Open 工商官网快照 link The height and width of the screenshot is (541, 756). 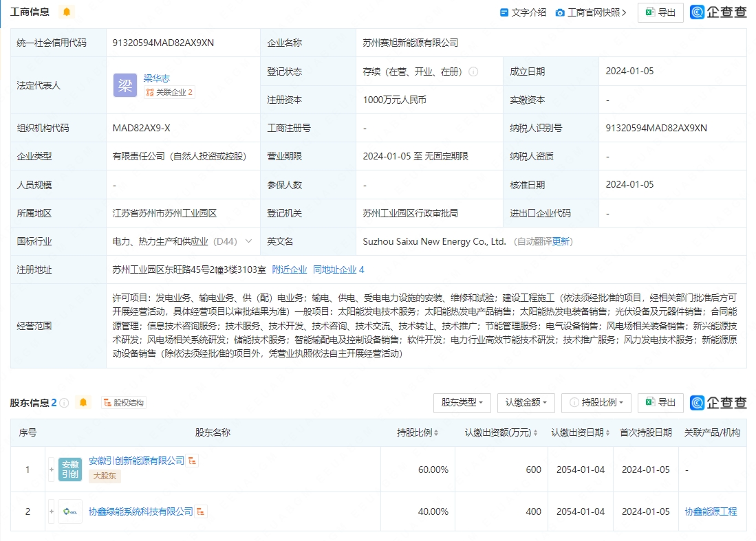click(592, 12)
